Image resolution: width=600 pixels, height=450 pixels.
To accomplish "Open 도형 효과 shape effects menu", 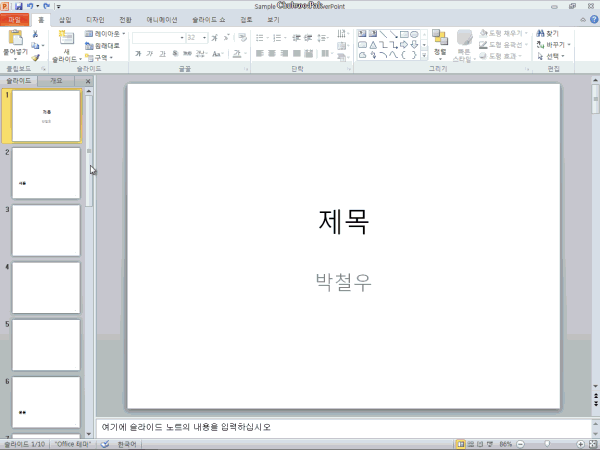I will [501, 56].
